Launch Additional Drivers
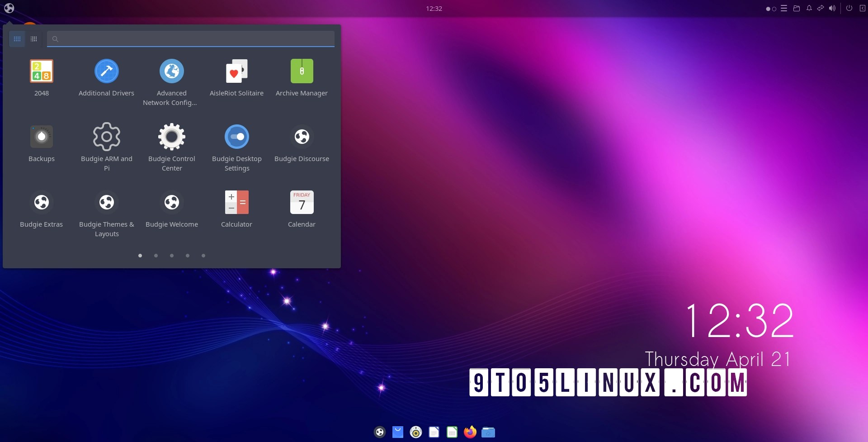Viewport: 868px width, 442px height. click(106, 78)
